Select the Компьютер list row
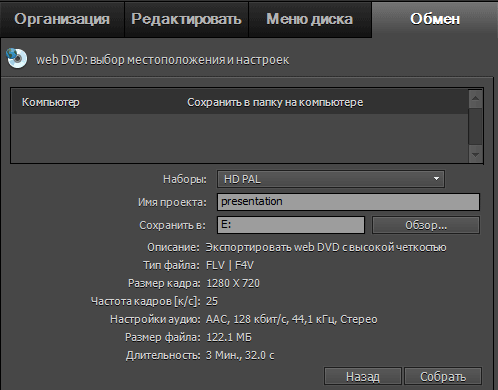The image size is (498, 390). (240, 102)
